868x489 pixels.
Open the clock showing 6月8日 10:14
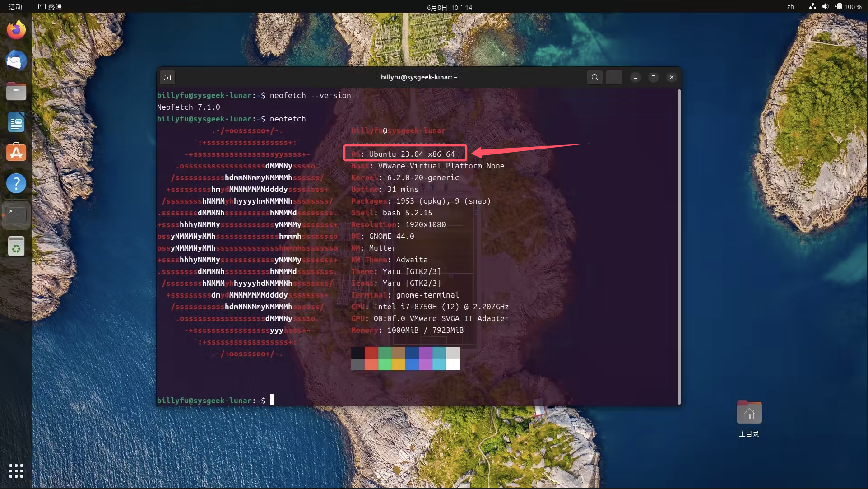coord(450,7)
